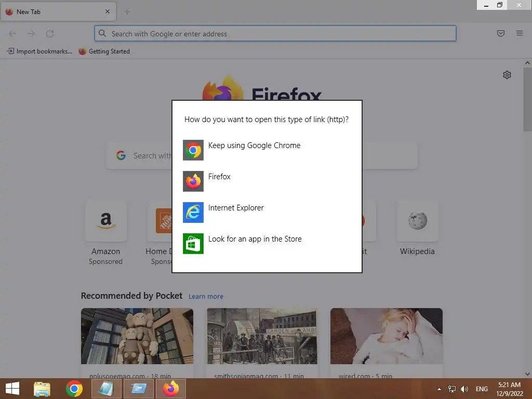Image resolution: width=532 pixels, height=399 pixels.
Task: Open the Firefox hamburger menu
Action: coord(520,33)
